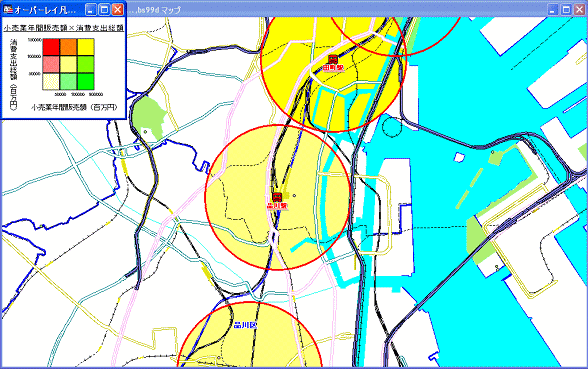Click the 小売業年間販売額（百万円） axis label
Screen dimensions: 588x369
(x=74, y=107)
